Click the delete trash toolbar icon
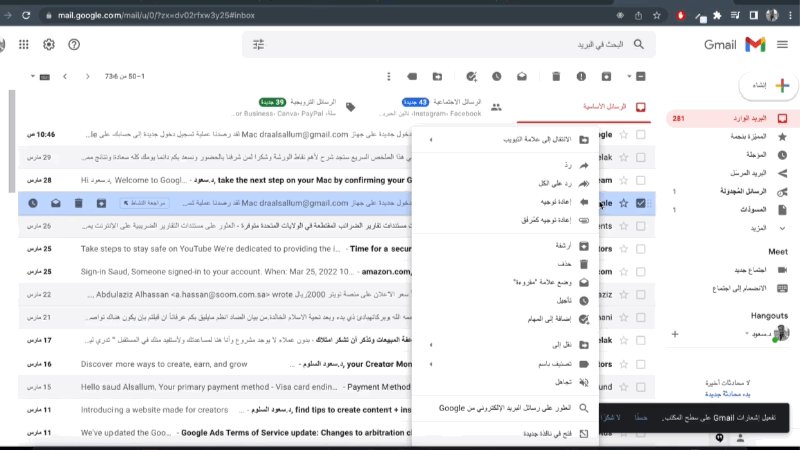 (556, 77)
